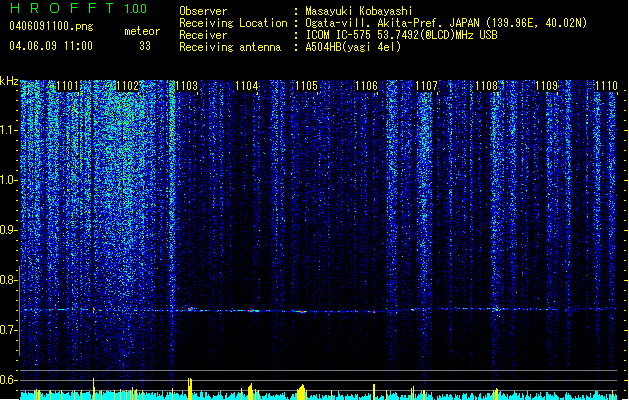Viewport: 629px width, 400px height.
Task: Click the ICOM IC-575 receiver text
Action: click(x=401, y=35)
